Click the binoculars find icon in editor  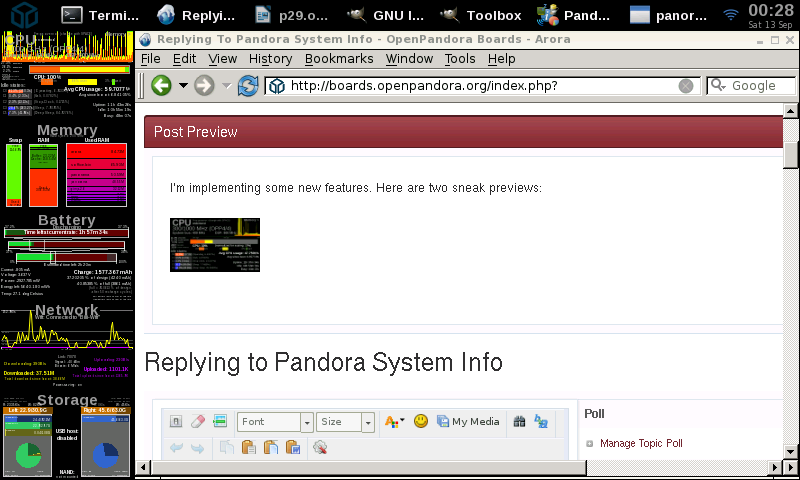520,422
